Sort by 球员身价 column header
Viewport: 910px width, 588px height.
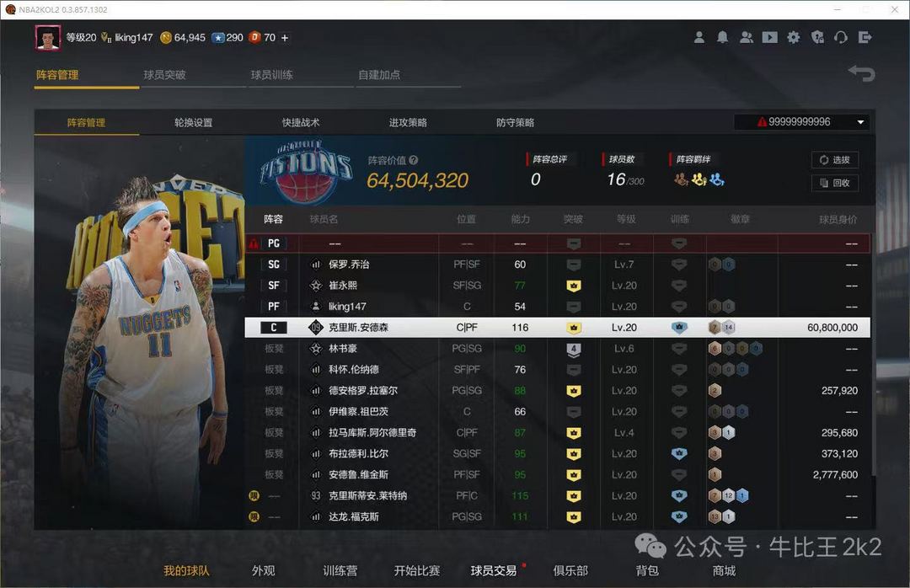(838, 219)
